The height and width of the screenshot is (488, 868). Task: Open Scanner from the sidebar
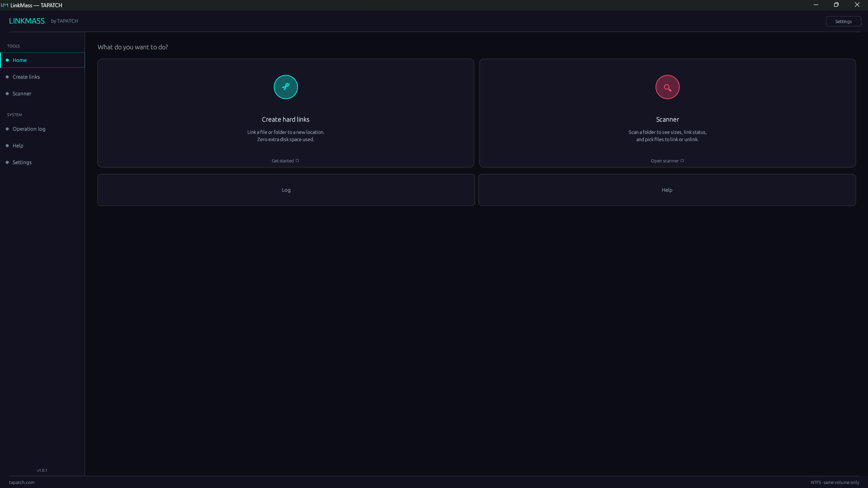pyautogui.click(x=43, y=94)
